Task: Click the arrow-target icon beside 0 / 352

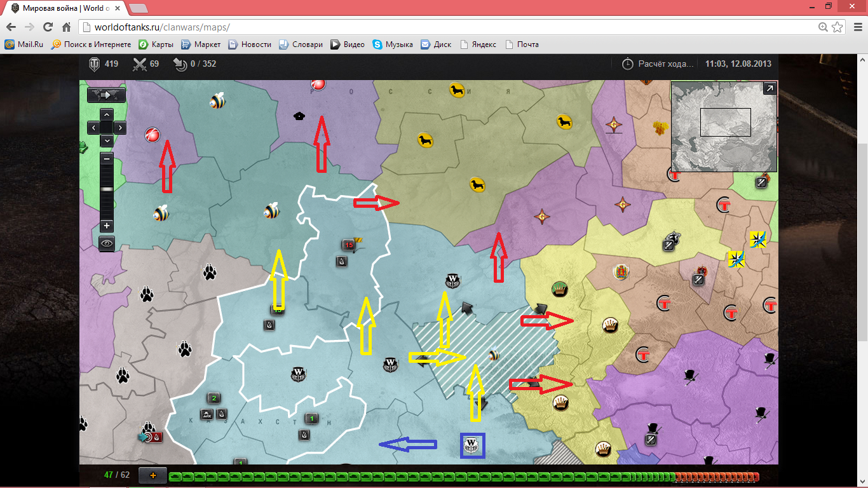Action: tap(180, 64)
